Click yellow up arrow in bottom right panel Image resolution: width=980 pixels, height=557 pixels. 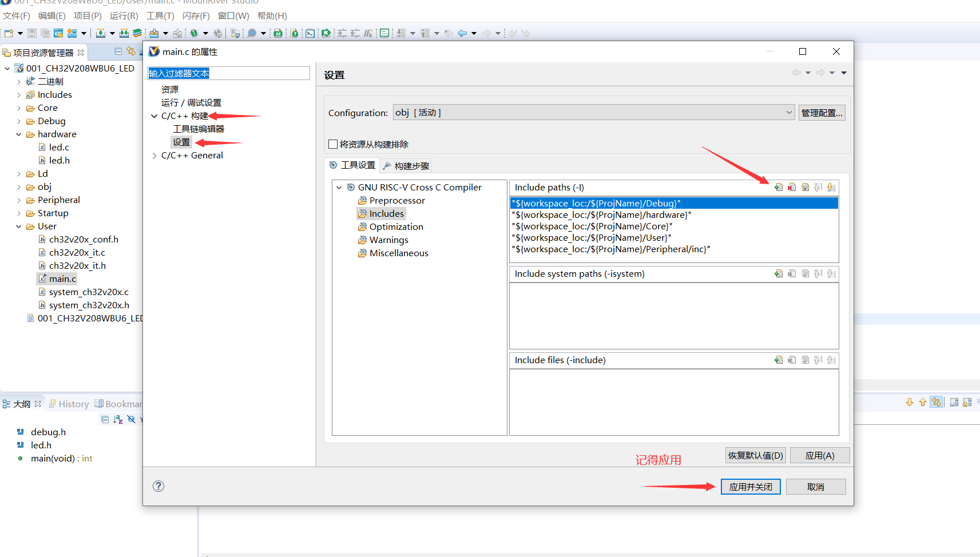[x=923, y=403]
